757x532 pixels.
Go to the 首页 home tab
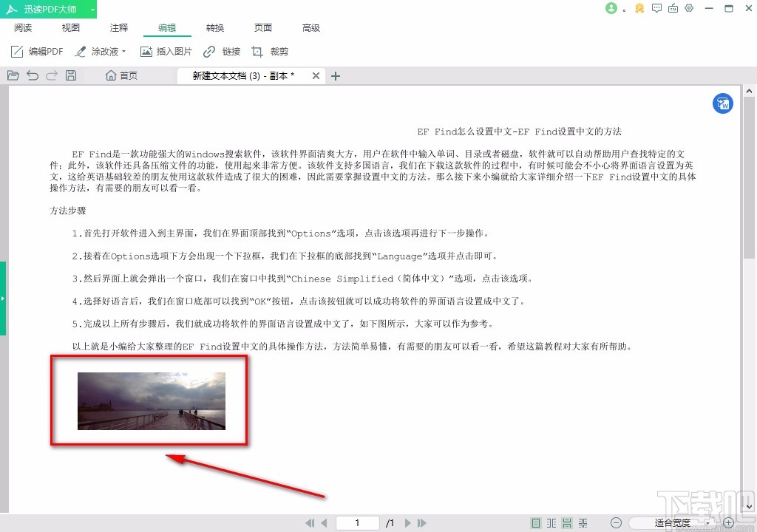pyautogui.click(x=122, y=75)
